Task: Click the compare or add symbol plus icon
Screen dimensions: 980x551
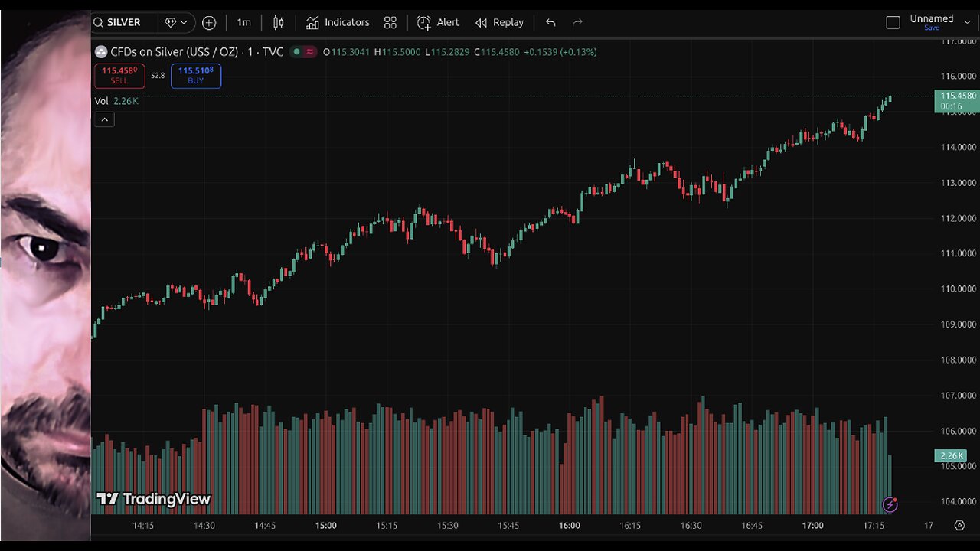Action: pyautogui.click(x=209, y=23)
